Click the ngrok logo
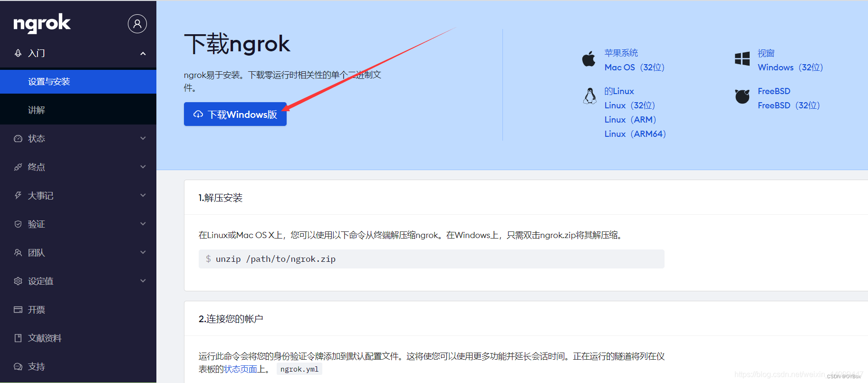This screenshot has width=868, height=383. (42, 24)
